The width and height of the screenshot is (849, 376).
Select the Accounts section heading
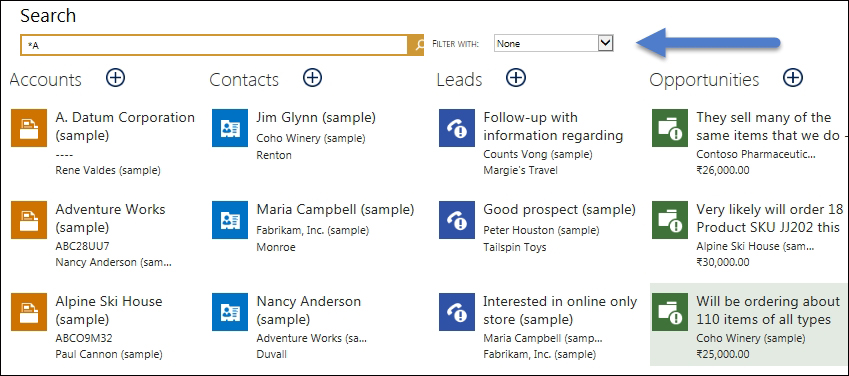pos(45,80)
